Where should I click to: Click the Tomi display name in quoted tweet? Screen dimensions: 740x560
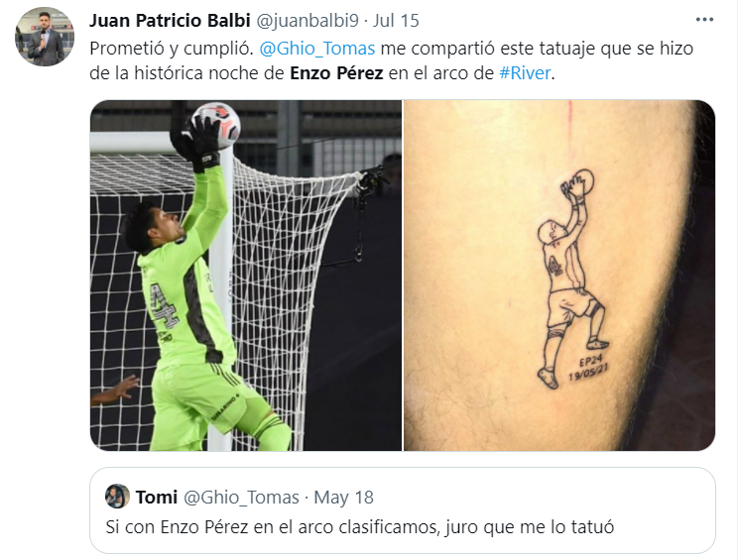pos(156,498)
